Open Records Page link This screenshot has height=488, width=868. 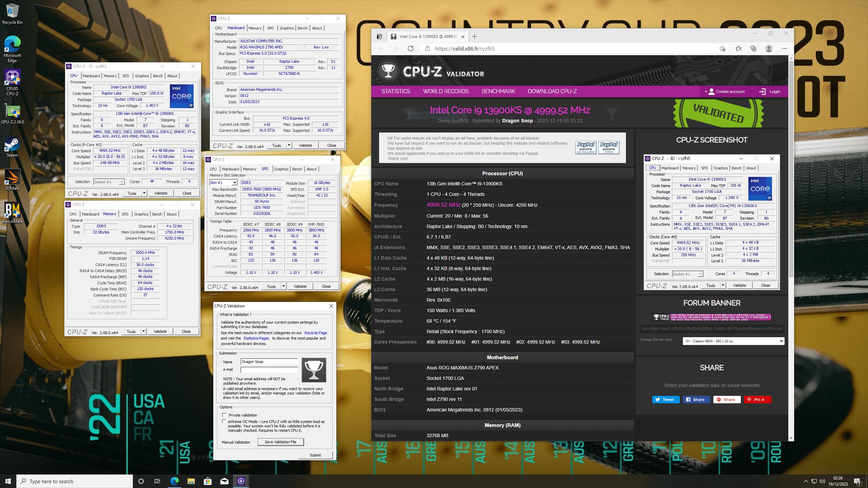pos(316,333)
